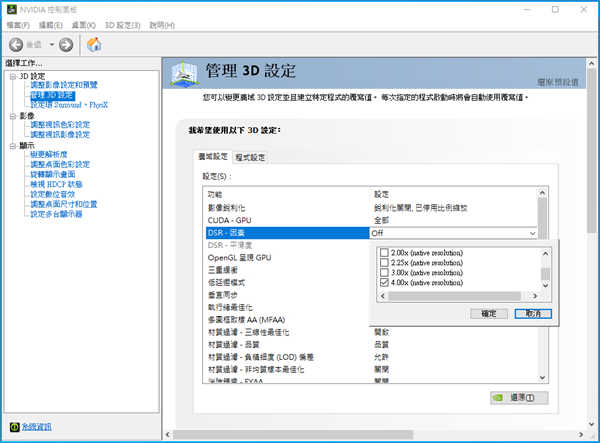
Task: Open the Surround, PhysX configuration link
Action: 69,105
